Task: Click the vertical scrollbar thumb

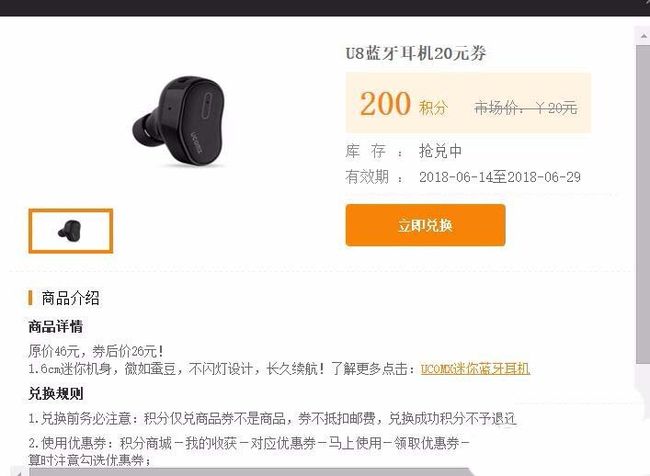Action: tap(643, 205)
